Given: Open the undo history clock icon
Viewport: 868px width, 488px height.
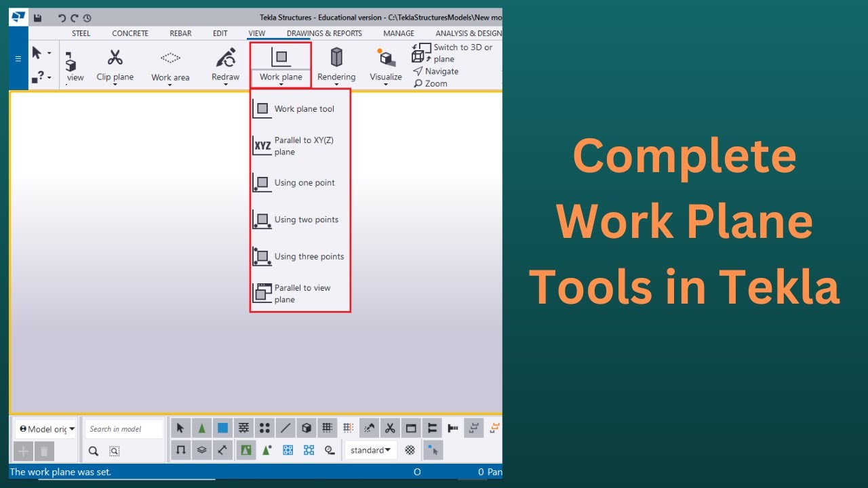Looking at the screenshot, I should (x=87, y=18).
